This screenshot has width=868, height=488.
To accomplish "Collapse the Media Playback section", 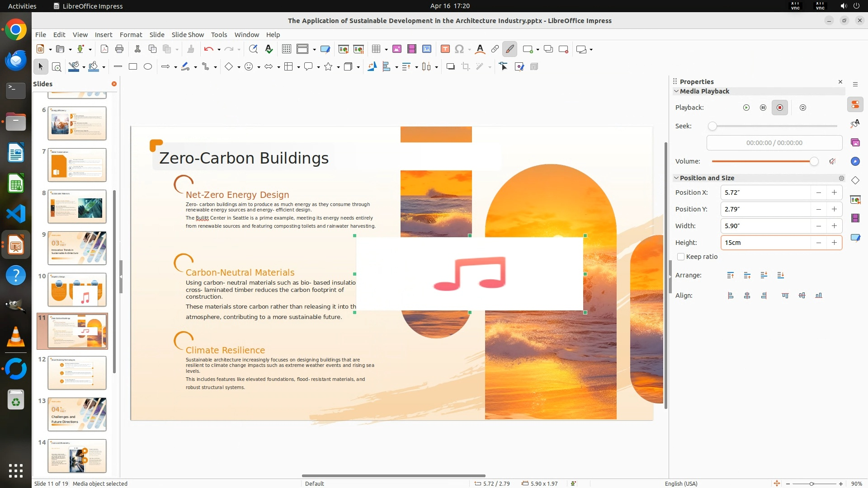I will point(676,91).
